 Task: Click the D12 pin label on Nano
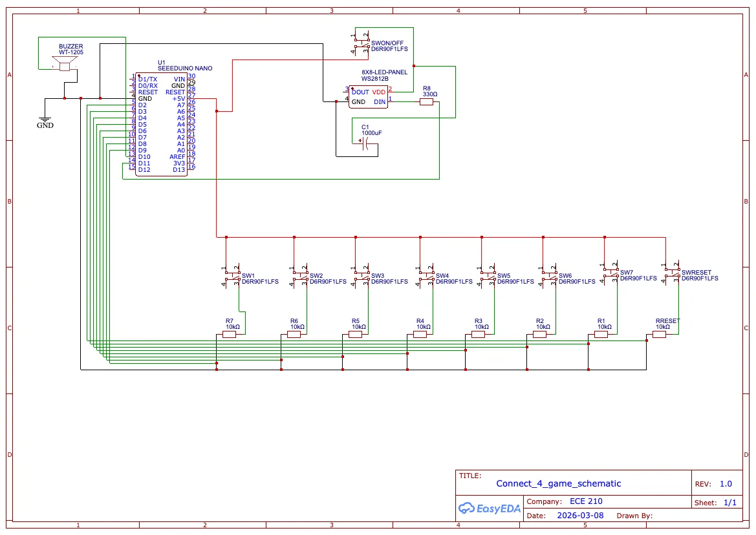tap(144, 169)
